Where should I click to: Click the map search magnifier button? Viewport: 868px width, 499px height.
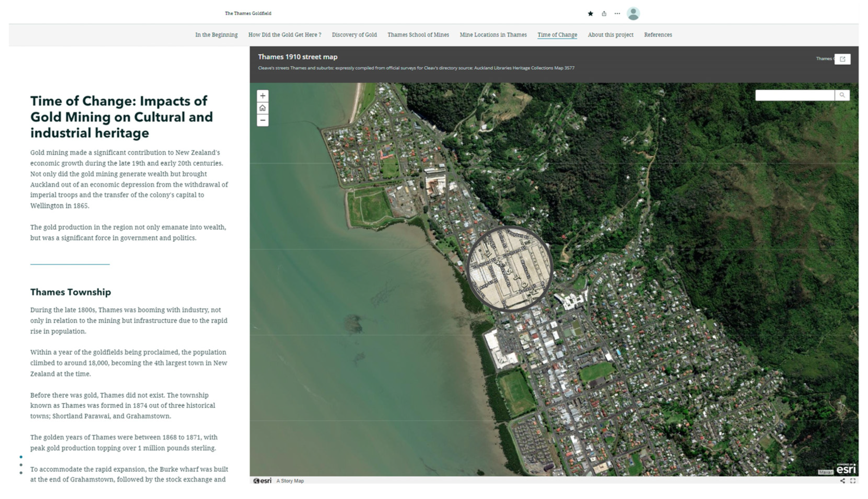tap(842, 95)
